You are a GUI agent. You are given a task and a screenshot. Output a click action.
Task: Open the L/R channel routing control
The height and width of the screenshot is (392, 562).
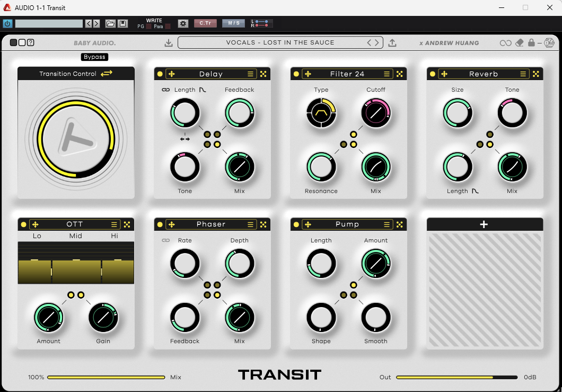point(261,24)
